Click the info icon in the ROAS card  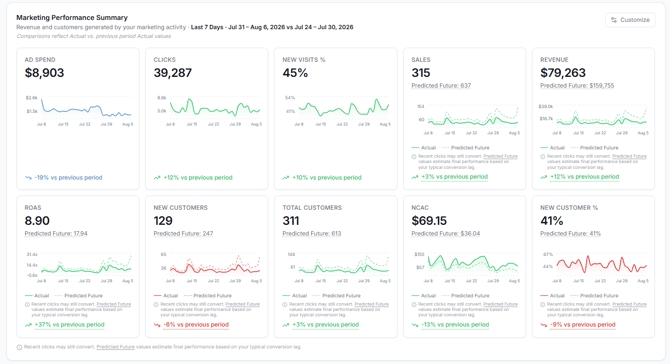tap(27, 305)
